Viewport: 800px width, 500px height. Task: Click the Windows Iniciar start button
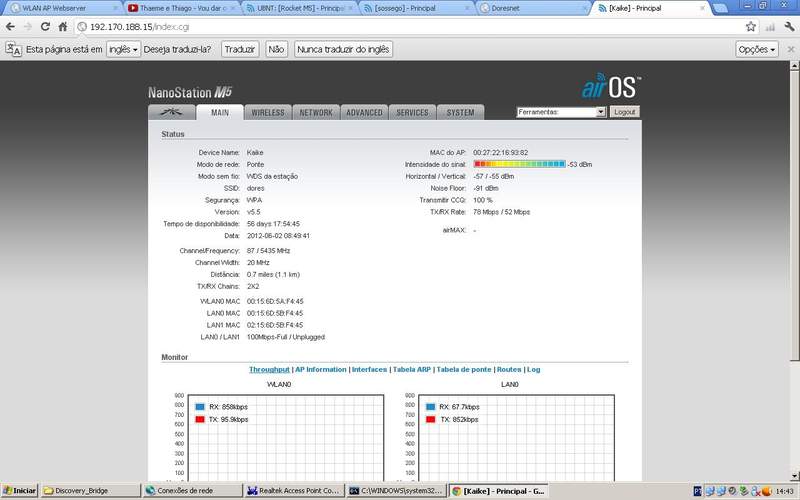[x=19, y=491]
